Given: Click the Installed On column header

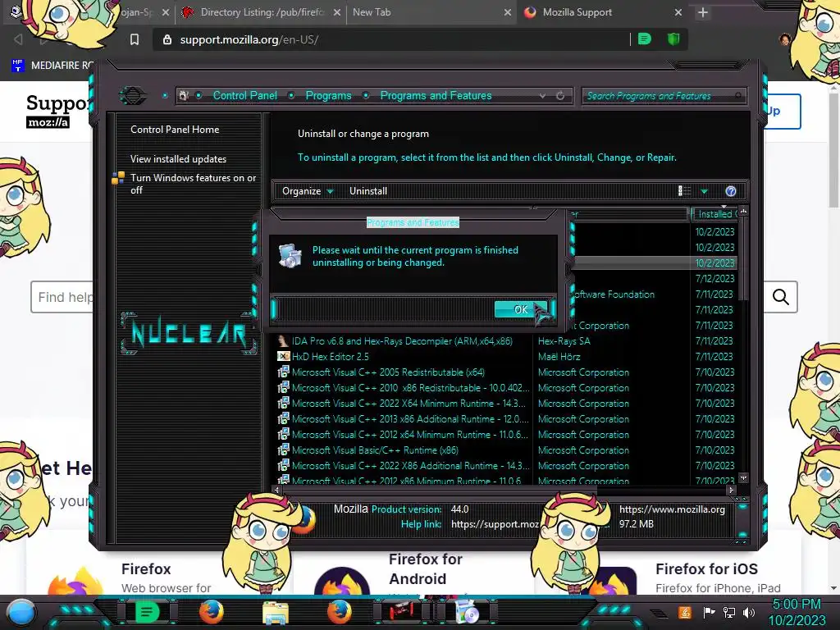Looking at the screenshot, I should [714, 214].
